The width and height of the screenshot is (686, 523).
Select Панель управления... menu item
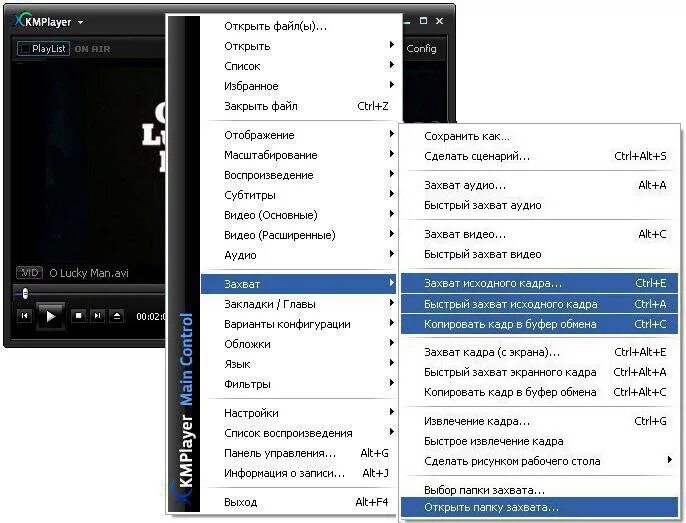(299, 453)
